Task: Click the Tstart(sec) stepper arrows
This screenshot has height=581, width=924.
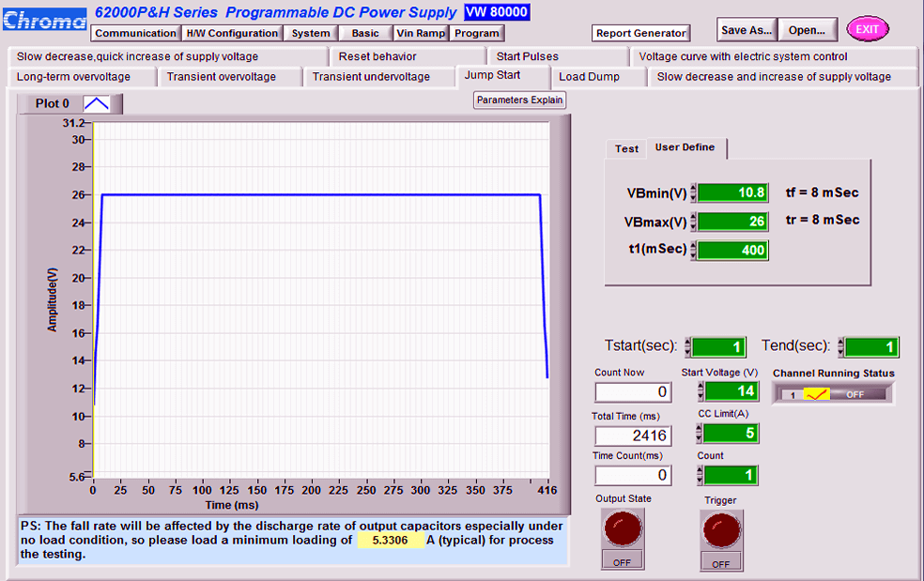Action: pyautogui.click(x=687, y=347)
